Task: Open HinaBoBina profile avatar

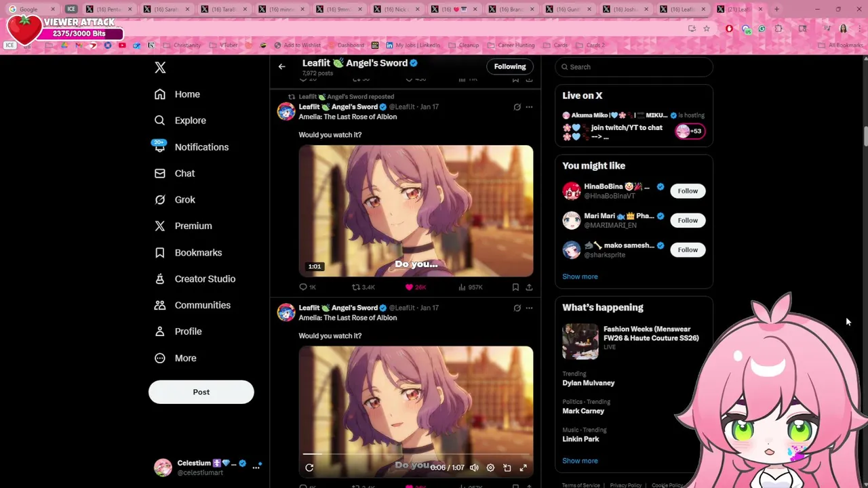Action: [572, 191]
